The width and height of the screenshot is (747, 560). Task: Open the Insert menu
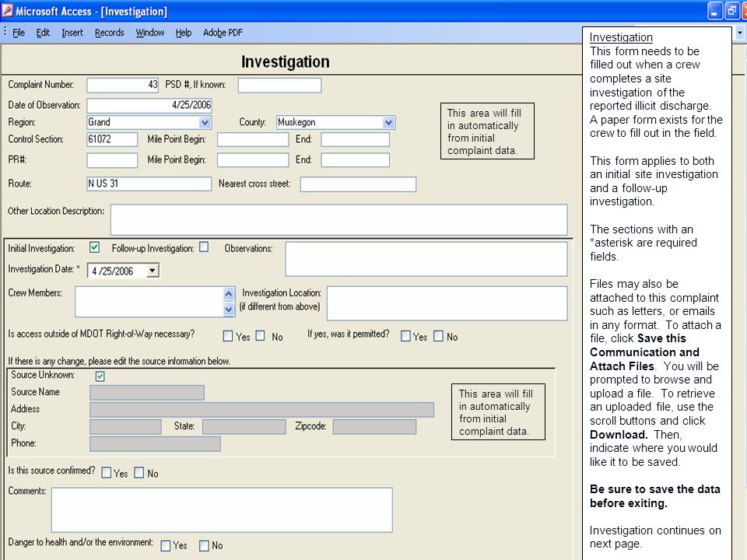point(72,33)
